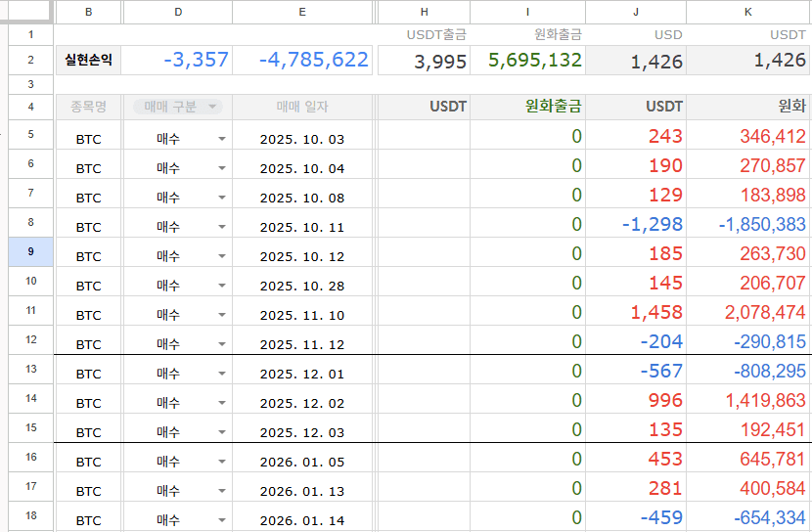Screen dimensions: 812x532
Task: Select column I header
Action: (527, 12)
